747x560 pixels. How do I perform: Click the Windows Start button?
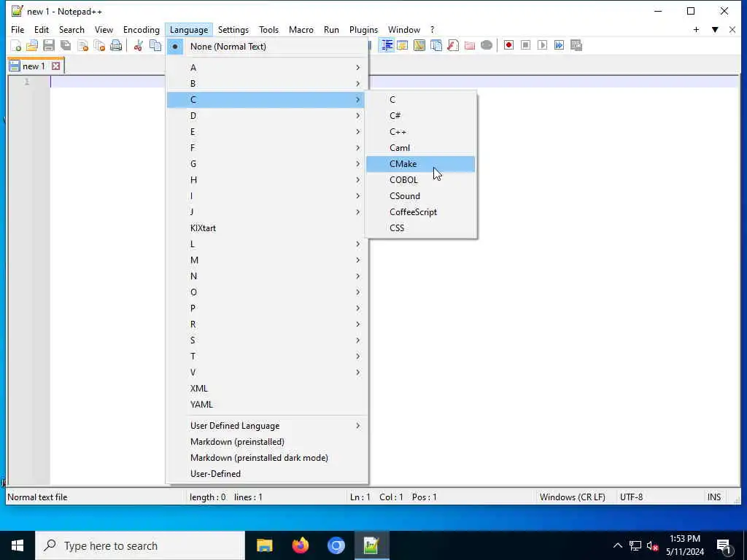(x=18, y=545)
